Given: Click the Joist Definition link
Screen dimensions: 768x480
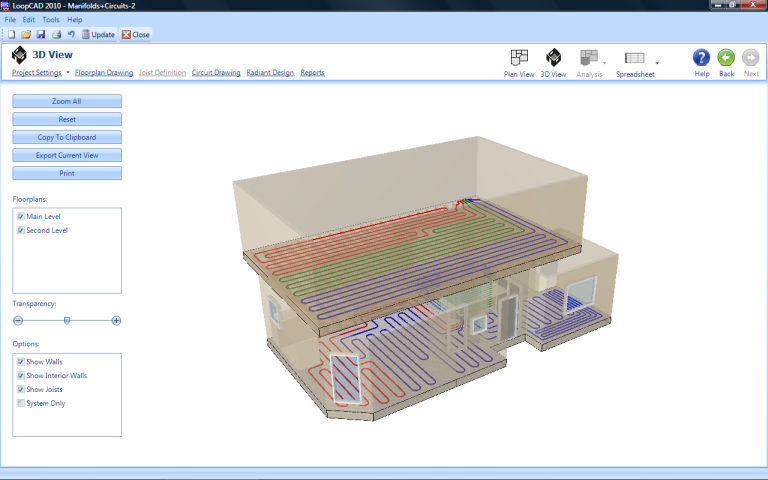Looking at the screenshot, I should (163, 72).
